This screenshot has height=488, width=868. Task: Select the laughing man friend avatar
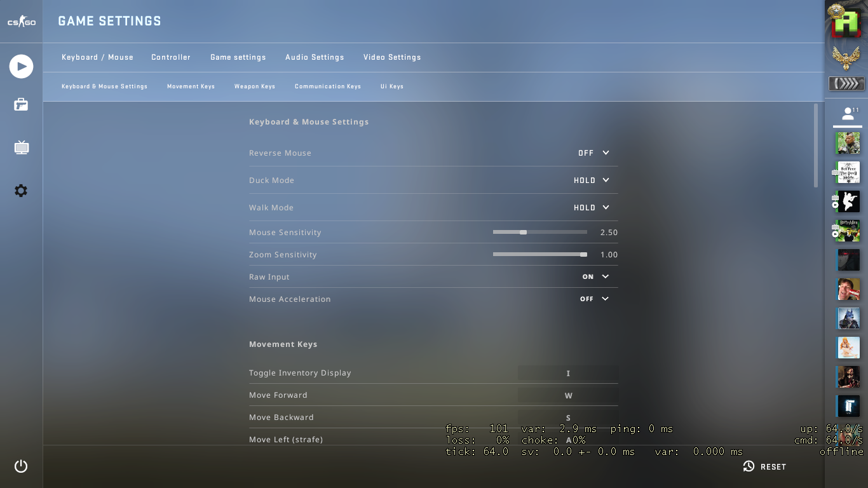[848, 289]
